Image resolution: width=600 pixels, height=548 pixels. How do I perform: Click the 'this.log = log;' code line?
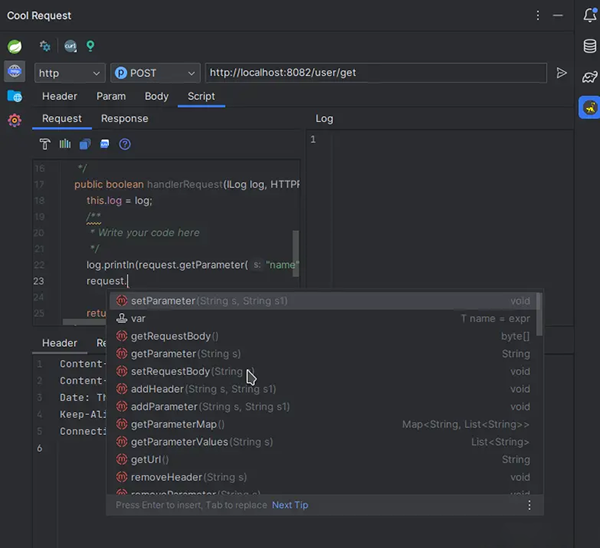(x=119, y=201)
